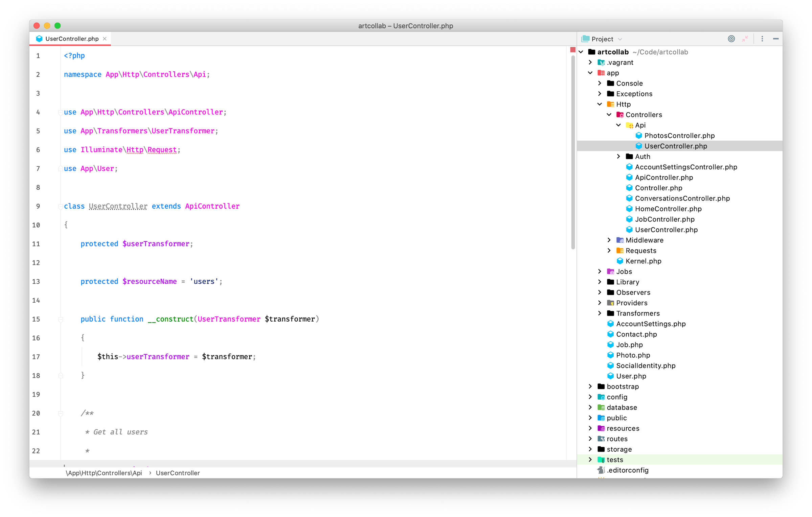The image size is (812, 517).
Task: Click the SocialIdentity.php file icon
Action: pyautogui.click(x=610, y=366)
